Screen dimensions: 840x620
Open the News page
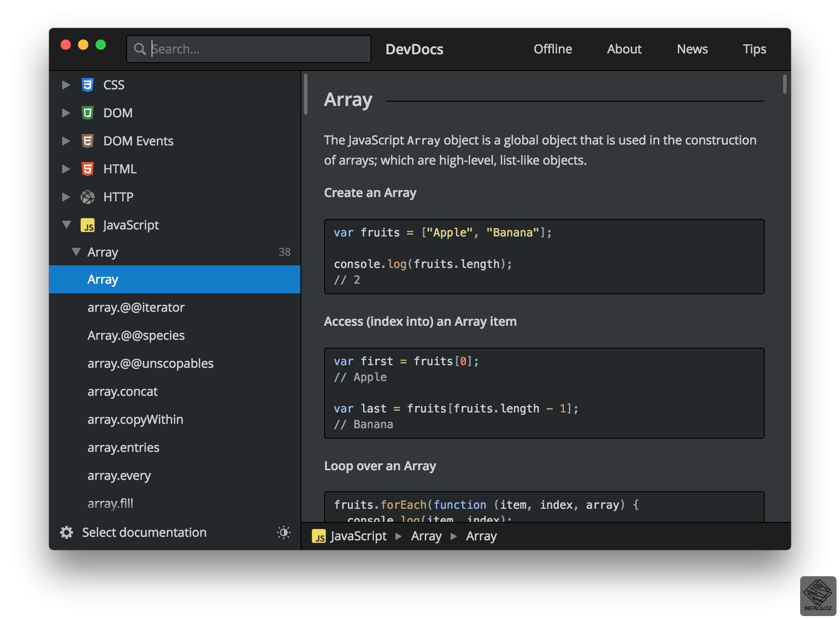(692, 49)
